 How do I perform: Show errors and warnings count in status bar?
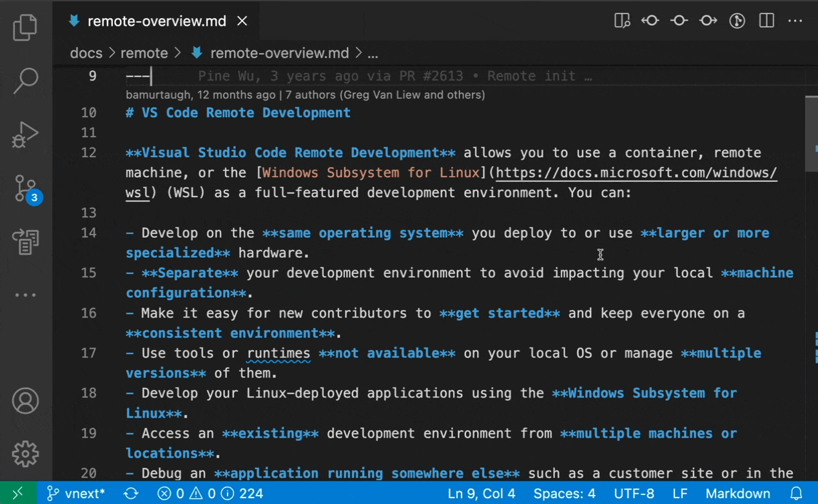[210, 494]
